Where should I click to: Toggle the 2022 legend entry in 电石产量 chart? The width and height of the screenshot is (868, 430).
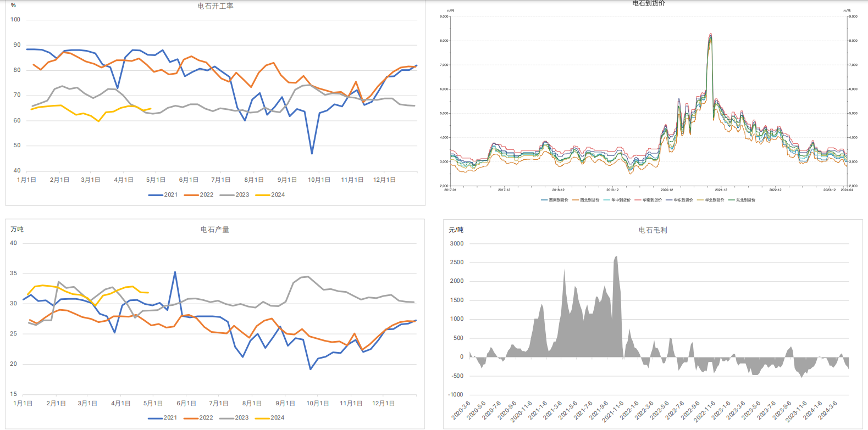coord(198,418)
